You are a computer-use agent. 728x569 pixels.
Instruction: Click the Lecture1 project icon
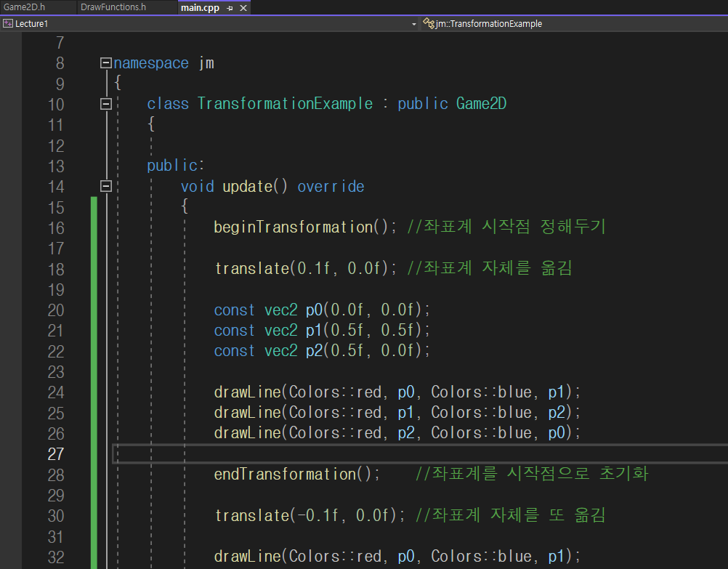pyautogui.click(x=8, y=23)
